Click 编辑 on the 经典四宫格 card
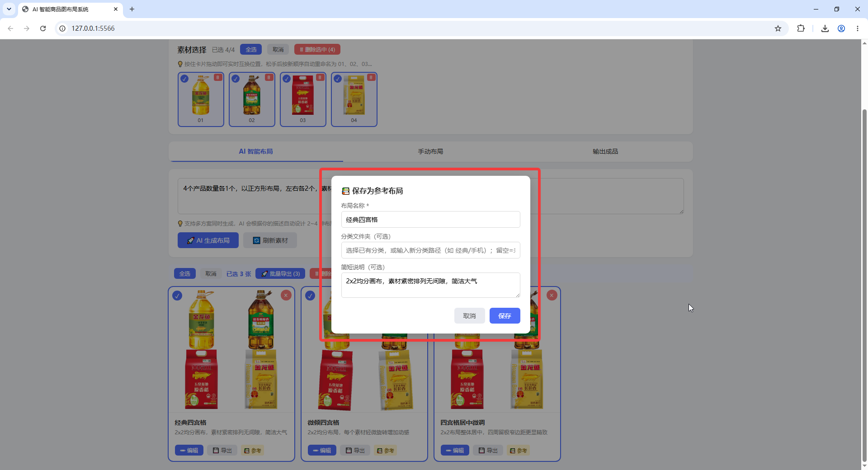The image size is (868, 470). [189, 451]
